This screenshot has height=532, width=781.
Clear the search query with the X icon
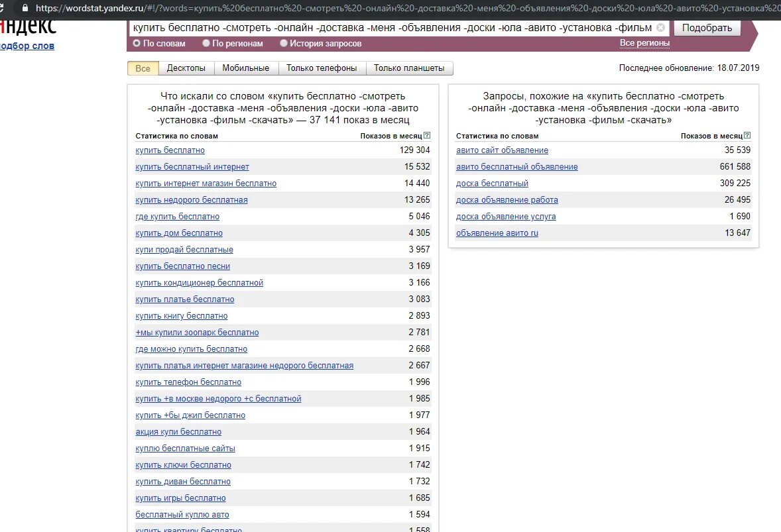(x=660, y=28)
